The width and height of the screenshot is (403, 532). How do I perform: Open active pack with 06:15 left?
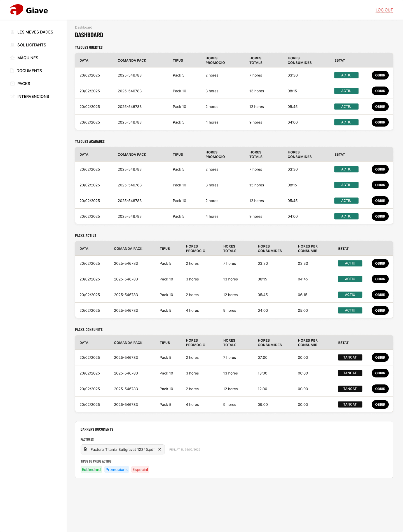coord(380,295)
